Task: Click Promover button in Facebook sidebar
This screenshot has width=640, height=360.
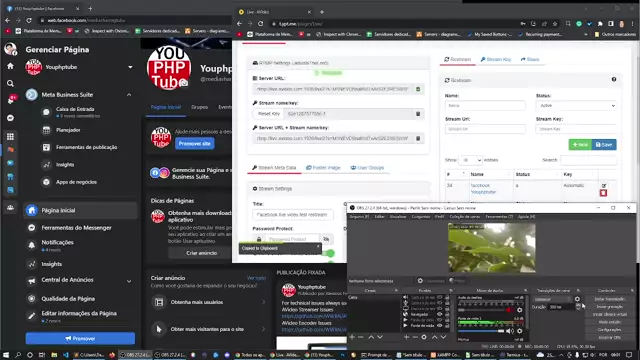Action: coord(80,338)
